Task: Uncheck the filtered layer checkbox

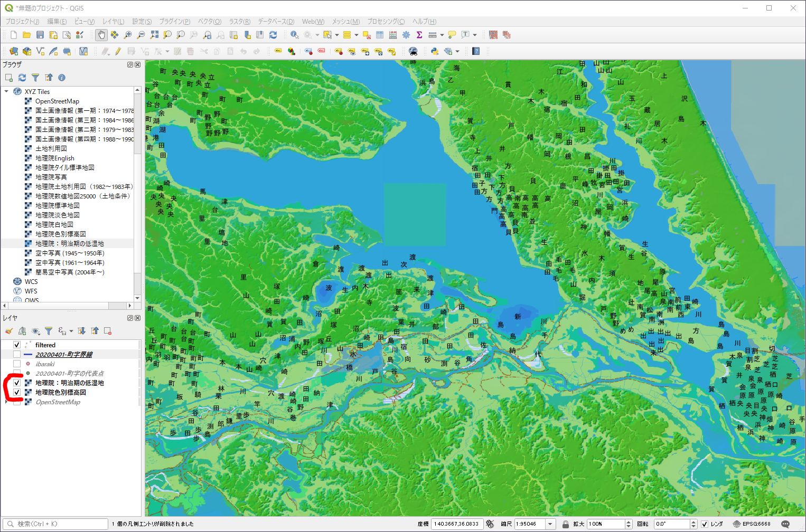Action: 17,345
